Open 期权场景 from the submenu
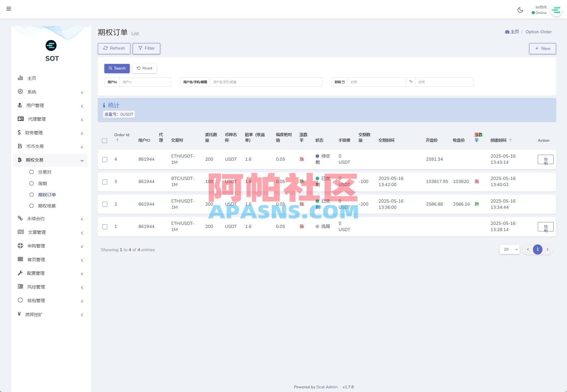This screenshot has width=567, height=392. coord(46,206)
